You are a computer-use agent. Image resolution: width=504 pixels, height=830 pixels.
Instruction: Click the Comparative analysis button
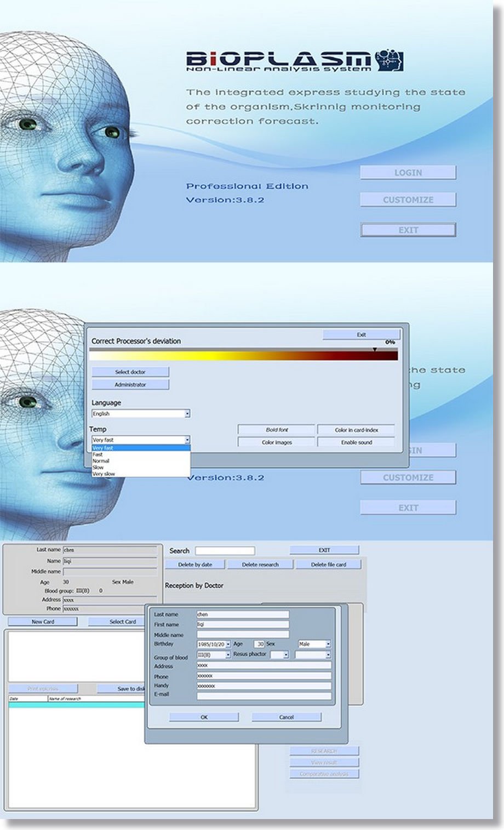[x=324, y=774]
